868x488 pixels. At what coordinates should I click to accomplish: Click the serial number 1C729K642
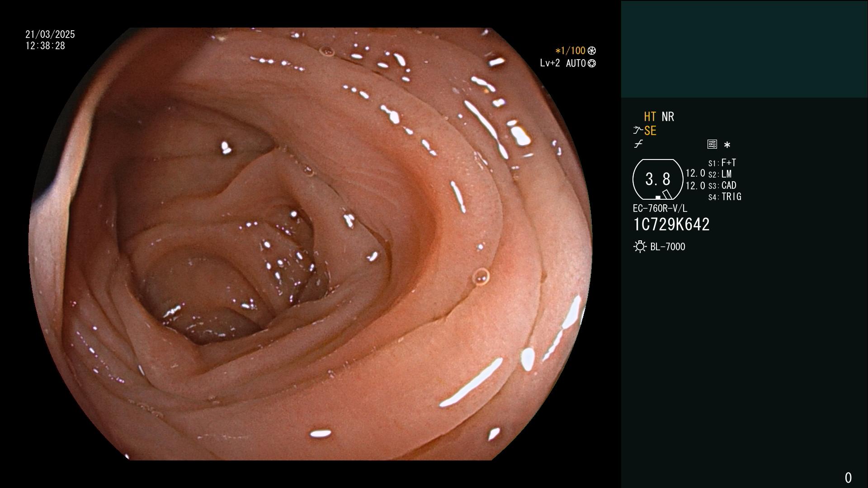tap(671, 225)
